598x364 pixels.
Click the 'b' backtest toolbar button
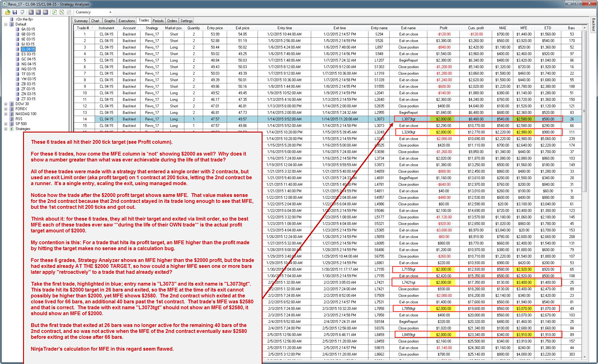31,12
